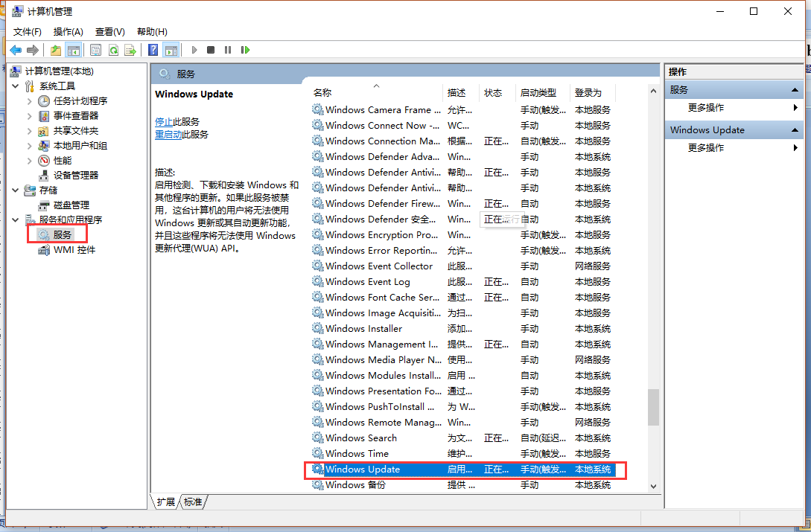This screenshot has height=532, width=811.
Task: Collapse the Windows Update section in 操作 pane
Action: click(795, 130)
